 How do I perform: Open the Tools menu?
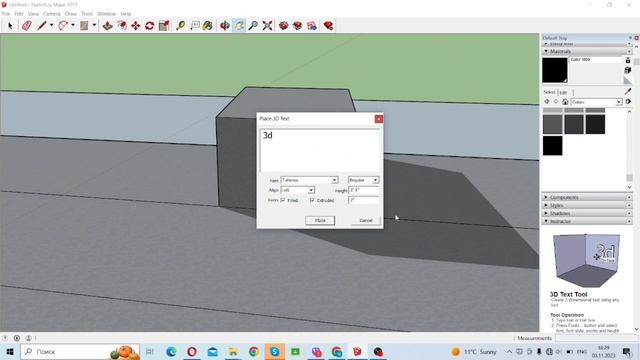pyautogui.click(x=87, y=14)
